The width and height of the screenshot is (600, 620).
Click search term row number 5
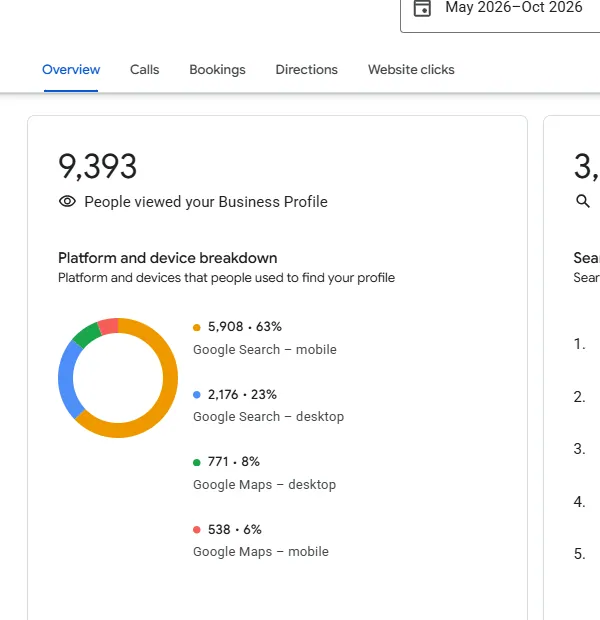click(580, 554)
